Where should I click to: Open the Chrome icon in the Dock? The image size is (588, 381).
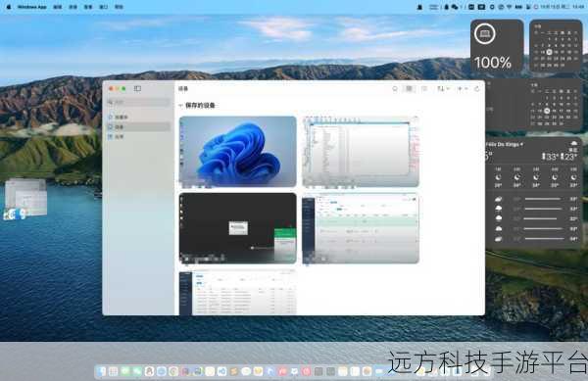tap(173, 371)
